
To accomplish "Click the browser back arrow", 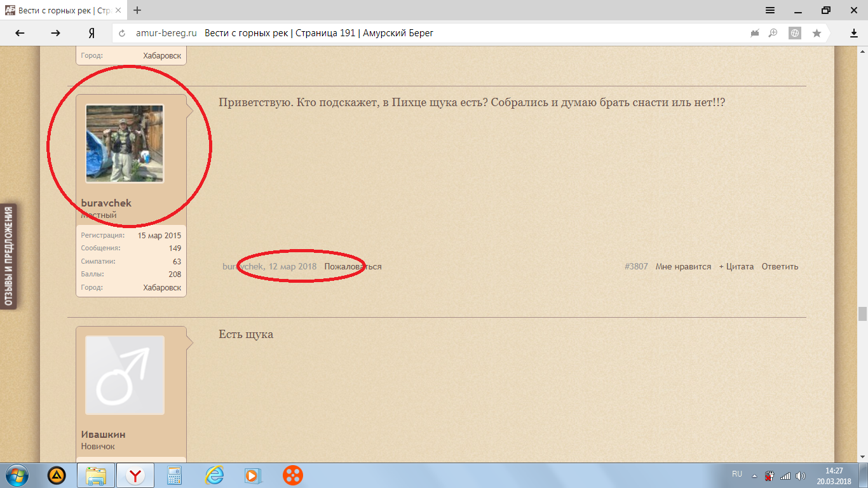I will click(20, 33).
